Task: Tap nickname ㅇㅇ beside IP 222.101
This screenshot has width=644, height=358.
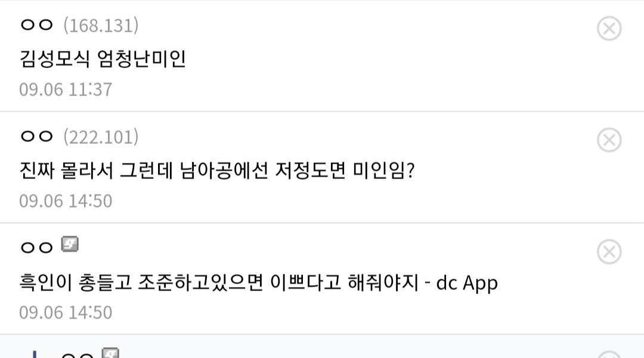Action: click(x=36, y=137)
